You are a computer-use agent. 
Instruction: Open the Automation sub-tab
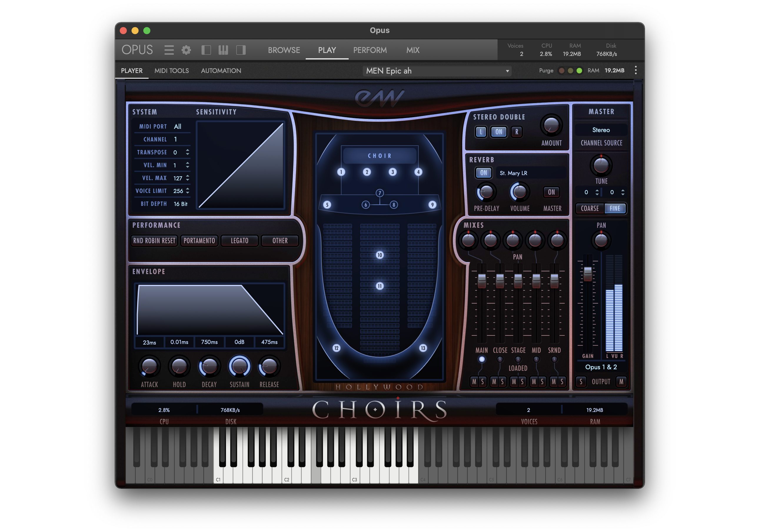pyautogui.click(x=221, y=71)
